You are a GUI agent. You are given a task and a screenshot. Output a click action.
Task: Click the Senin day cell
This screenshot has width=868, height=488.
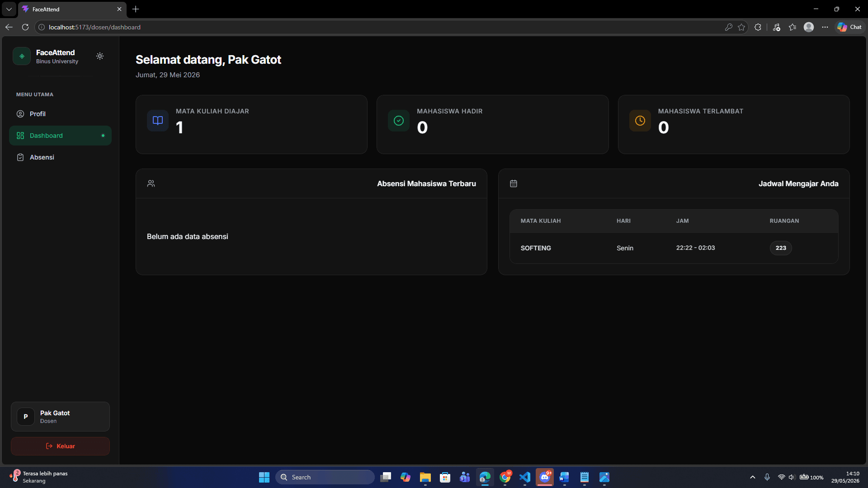[625, 248]
